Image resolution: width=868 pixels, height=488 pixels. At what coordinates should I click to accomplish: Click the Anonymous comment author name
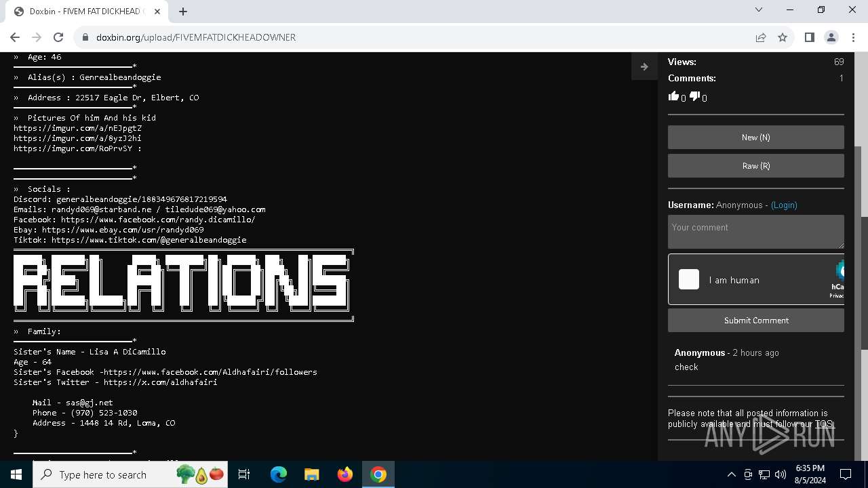[700, 352]
